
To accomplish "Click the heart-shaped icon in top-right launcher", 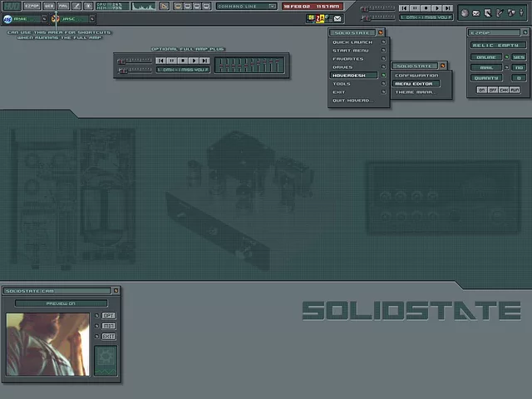I will [511, 13].
